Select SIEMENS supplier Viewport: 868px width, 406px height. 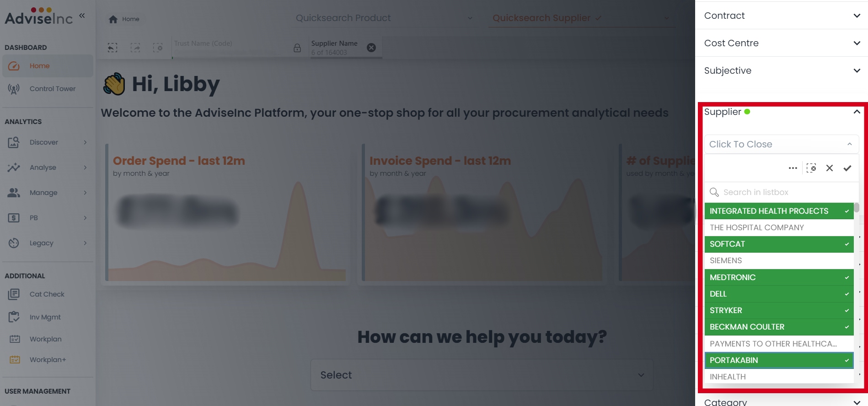tap(779, 260)
